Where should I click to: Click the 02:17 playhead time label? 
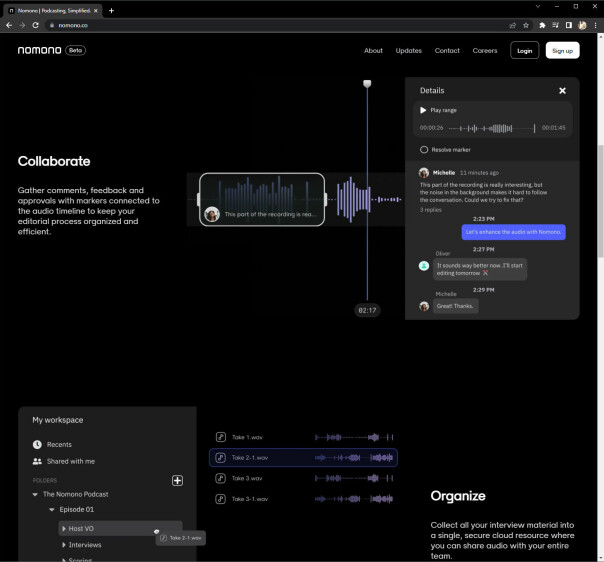click(x=367, y=310)
